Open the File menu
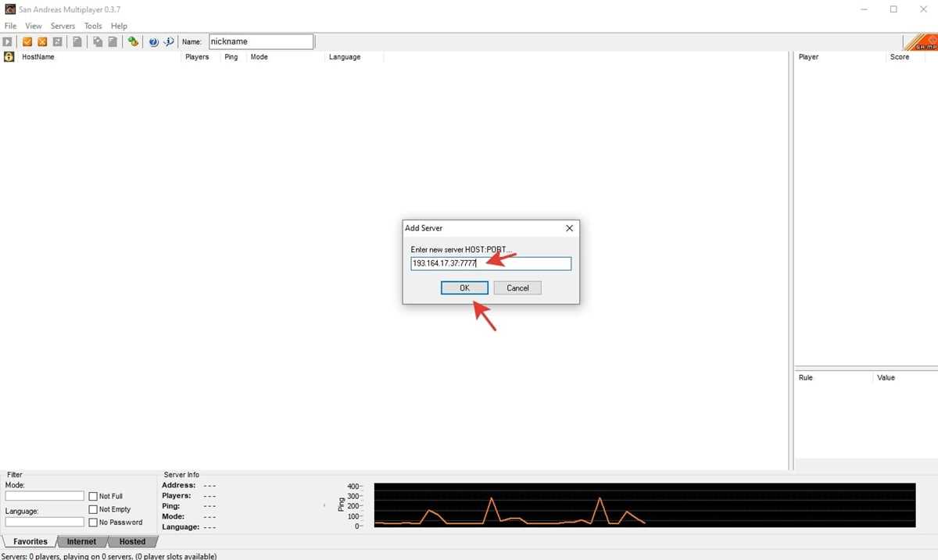The image size is (938, 560). point(10,26)
